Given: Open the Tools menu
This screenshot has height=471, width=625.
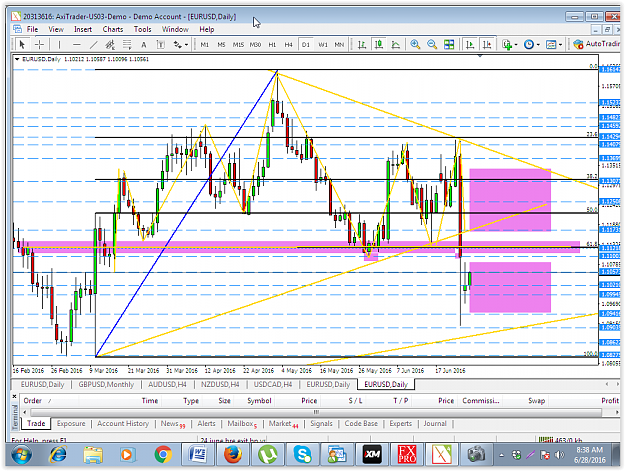Looking at the screenshot, I should point(142,29).
